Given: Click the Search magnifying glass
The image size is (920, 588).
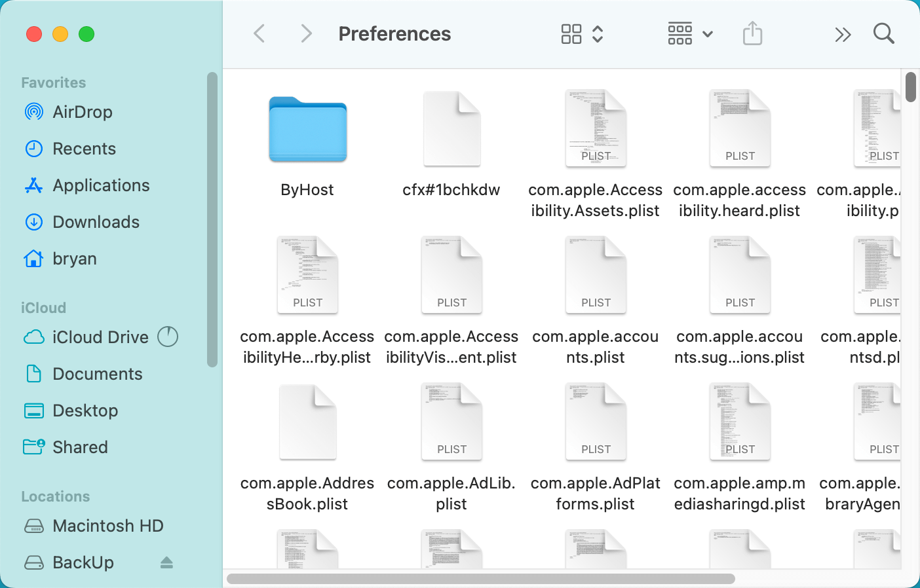Looking at the screenshot, I should pyautogui.click(x=883, y=33).
